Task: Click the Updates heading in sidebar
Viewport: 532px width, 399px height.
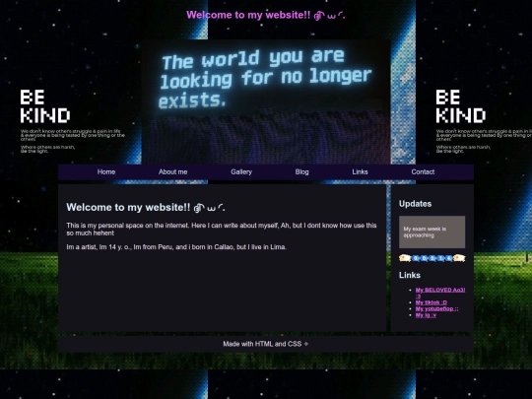Action: pyautogui.click(x=416, y=204)
